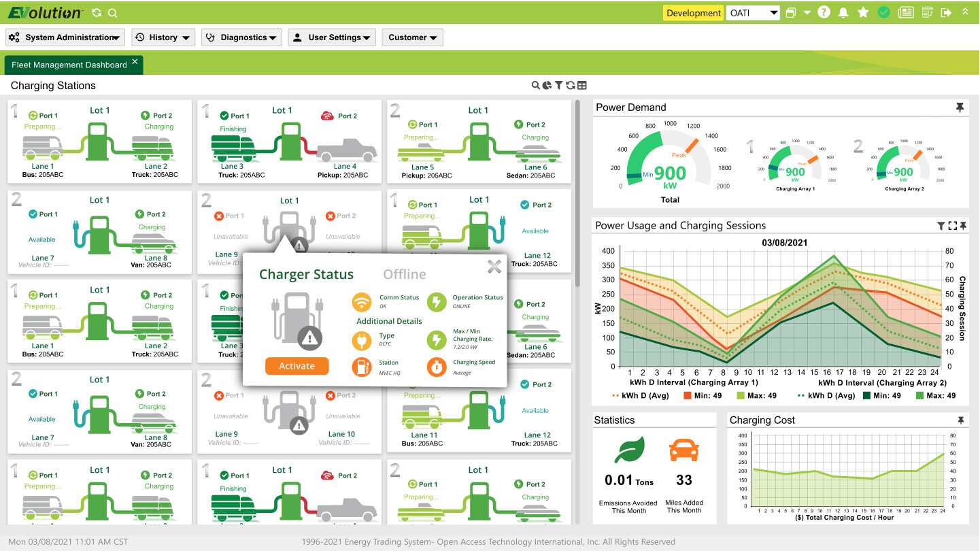Open the System Administration menu
Image resolution: width=980 pixels, height=551 pixels.
click(65, 37)
